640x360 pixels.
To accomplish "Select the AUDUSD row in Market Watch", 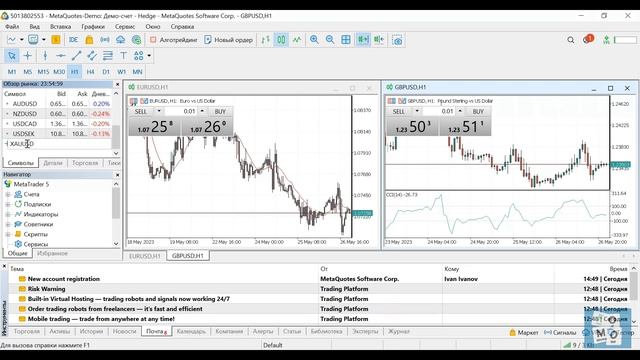I will (x=57, y=104).
